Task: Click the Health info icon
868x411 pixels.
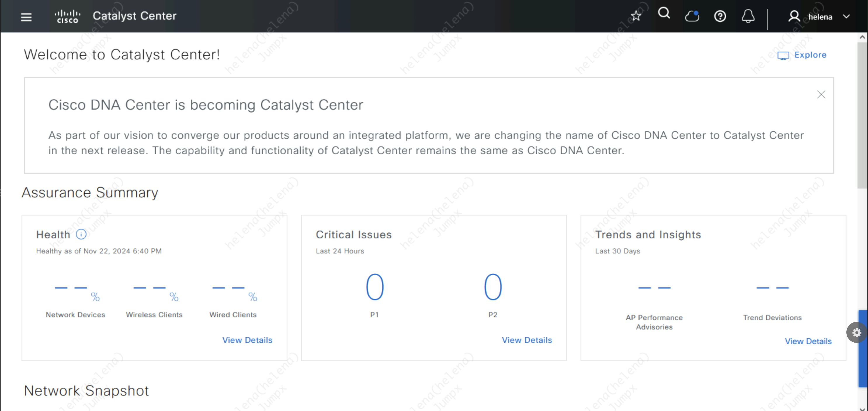Action: [81, 234]
